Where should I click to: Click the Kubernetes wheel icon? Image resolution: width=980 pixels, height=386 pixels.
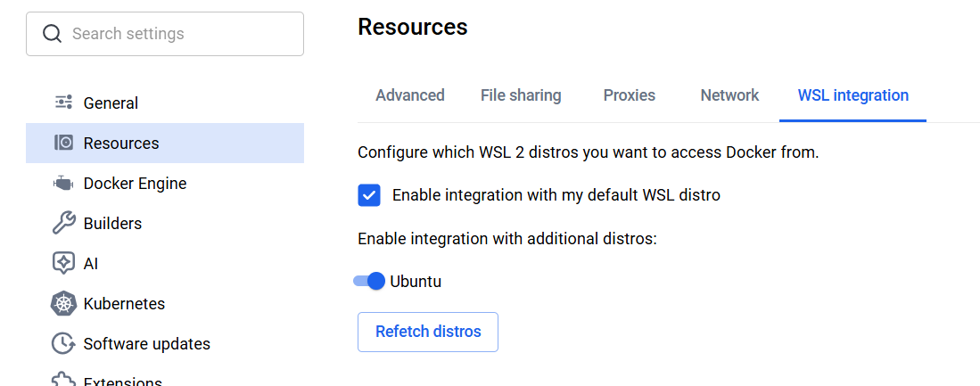63,303
